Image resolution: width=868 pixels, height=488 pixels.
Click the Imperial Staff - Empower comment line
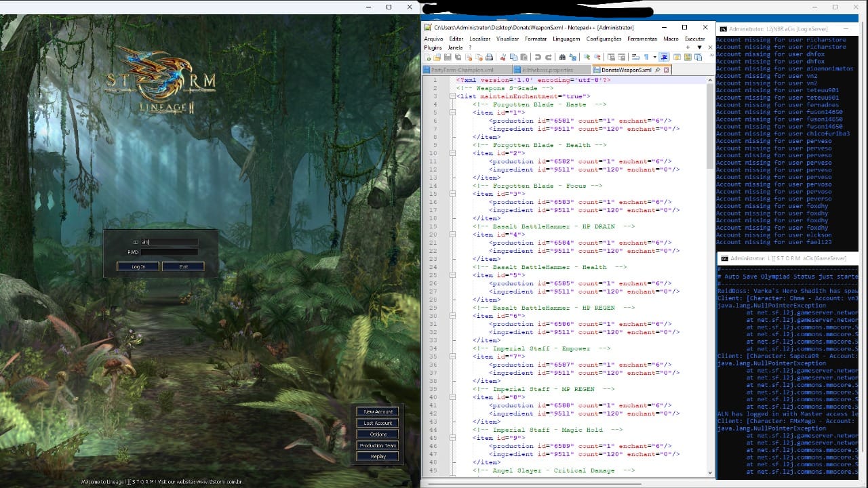542,348
